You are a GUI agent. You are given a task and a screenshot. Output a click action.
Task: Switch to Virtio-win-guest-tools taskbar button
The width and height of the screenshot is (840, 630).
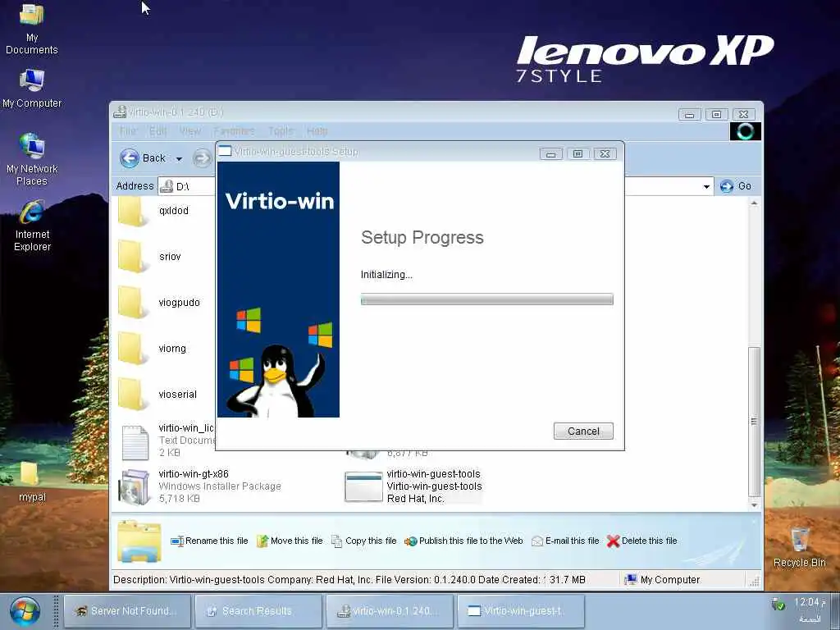[521, 611]
